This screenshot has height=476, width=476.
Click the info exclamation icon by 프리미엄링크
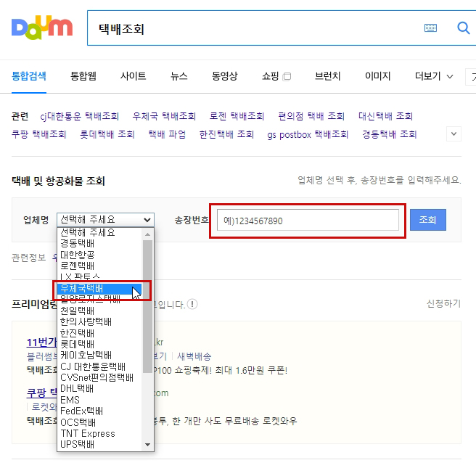(x=192, y=304)
